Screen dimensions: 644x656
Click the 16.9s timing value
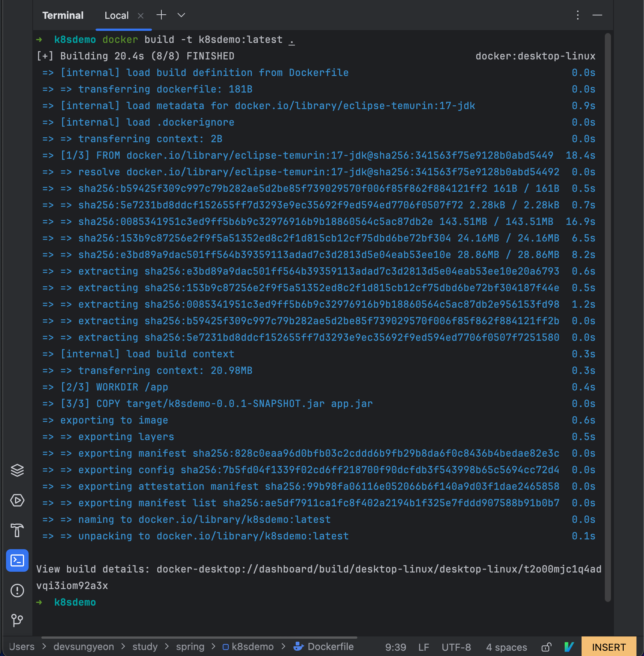(x=580, y=222)
